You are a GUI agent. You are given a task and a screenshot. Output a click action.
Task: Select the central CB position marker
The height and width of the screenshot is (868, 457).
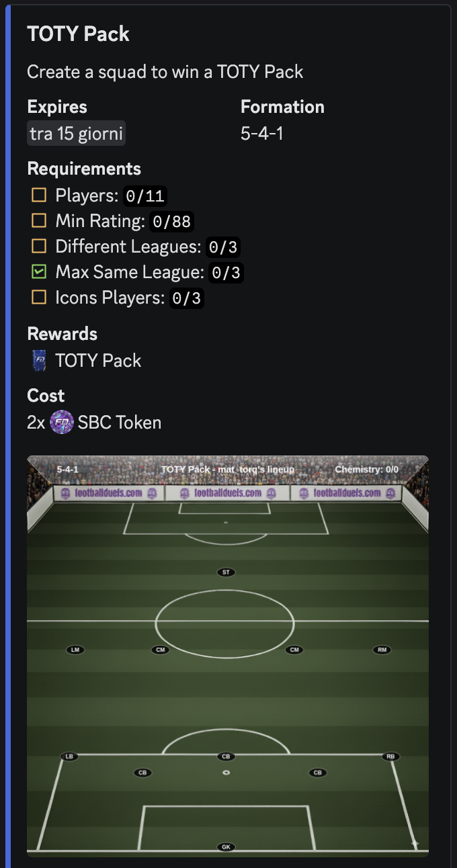click(x=226, y=756)
